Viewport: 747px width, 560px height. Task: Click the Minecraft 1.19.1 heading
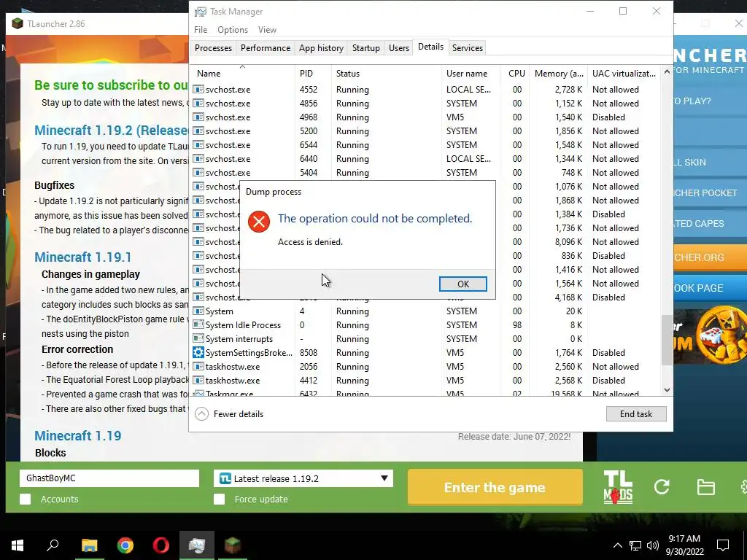coord(83,257)
